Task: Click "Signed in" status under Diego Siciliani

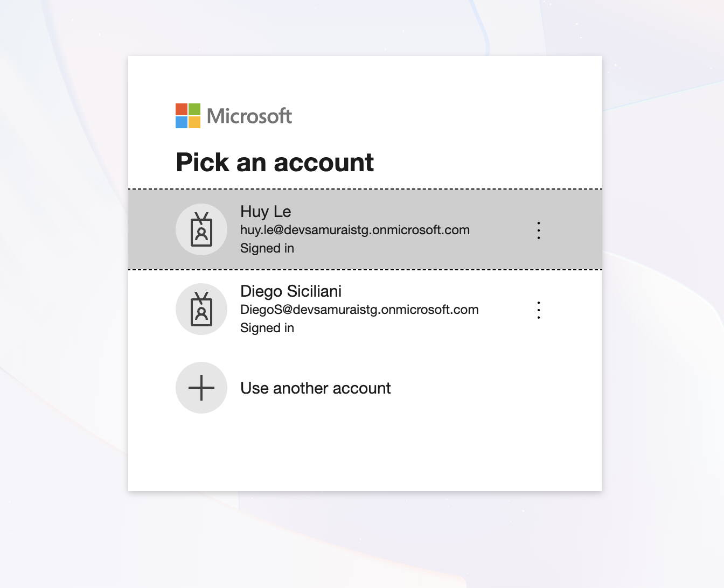Action: [x=267, y=328]
